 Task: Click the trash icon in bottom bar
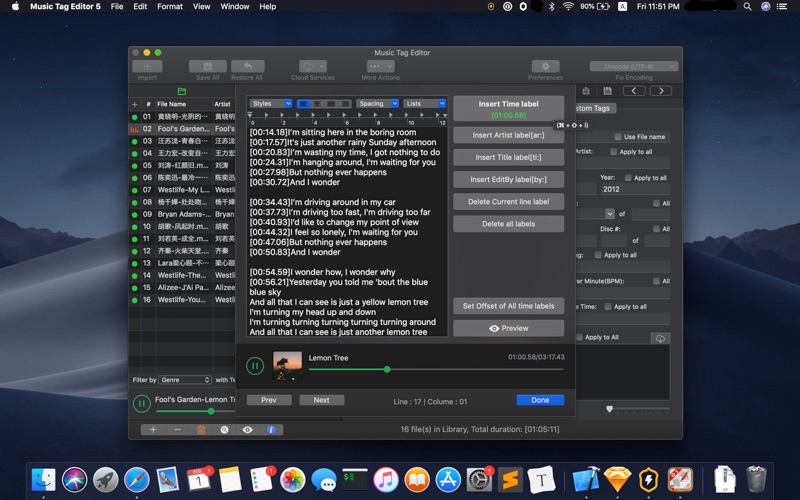click(x=201, y=429)
